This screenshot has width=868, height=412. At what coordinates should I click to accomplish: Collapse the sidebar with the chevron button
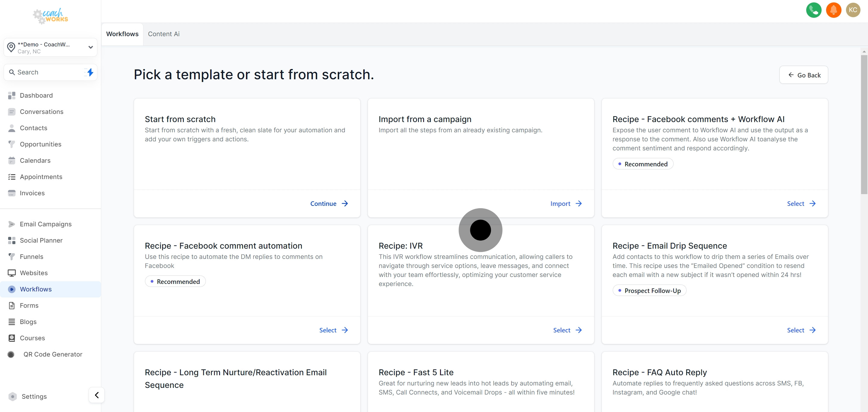97,395
